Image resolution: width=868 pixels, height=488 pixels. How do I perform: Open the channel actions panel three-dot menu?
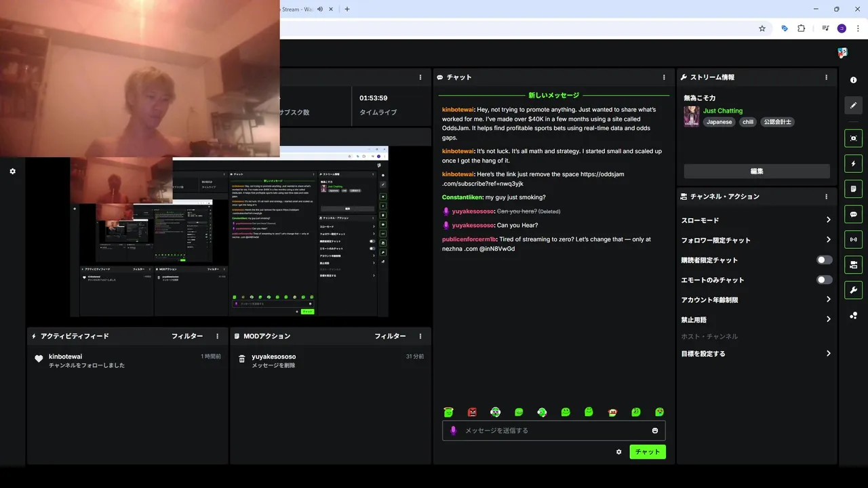click(x=826, y=197)
